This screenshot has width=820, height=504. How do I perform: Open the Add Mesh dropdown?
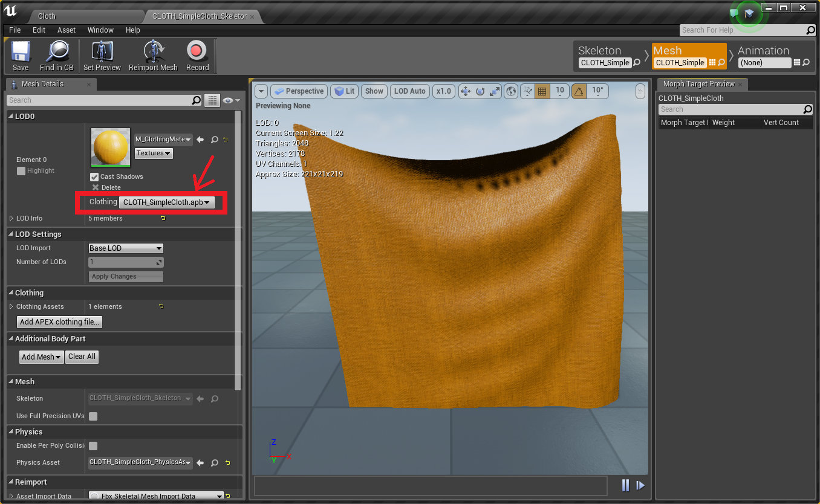(x=42, y=357)
